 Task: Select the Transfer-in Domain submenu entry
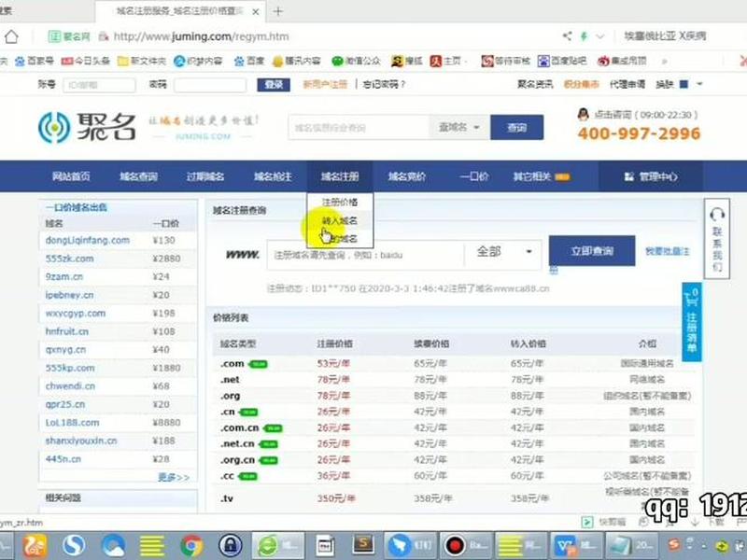340,221
